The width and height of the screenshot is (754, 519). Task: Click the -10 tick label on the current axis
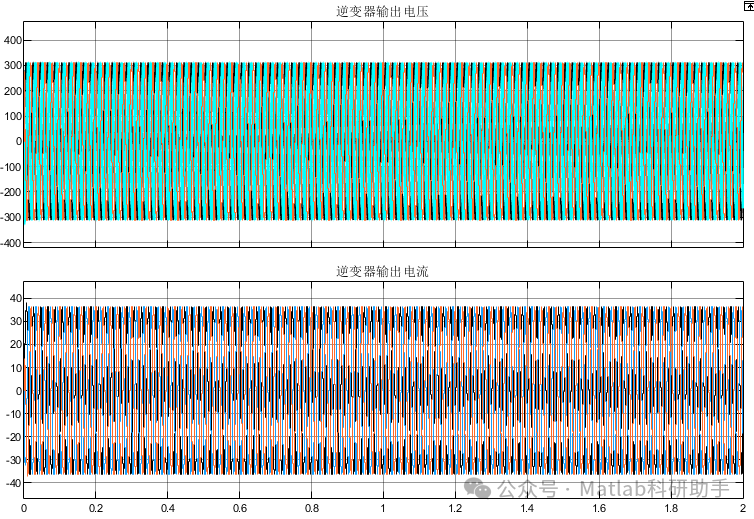14,414
